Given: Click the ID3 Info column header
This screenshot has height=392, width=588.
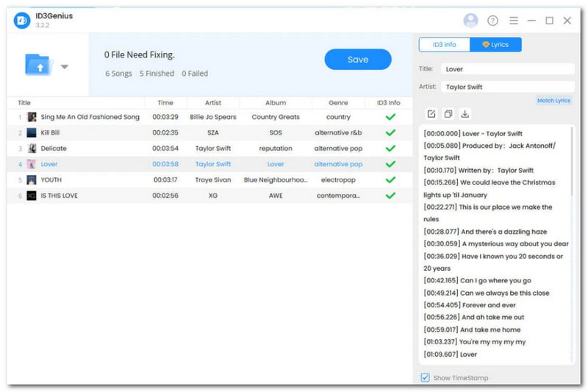Looking at the screenshot, I should pyautogui.click(x=389, y=102).
